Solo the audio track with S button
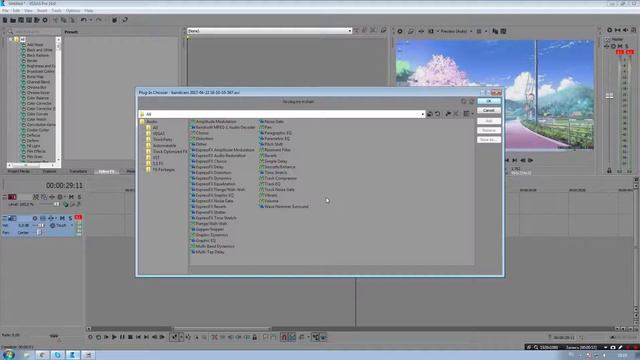This screenshot has width=640, height=360. click(x=70, y=218)
